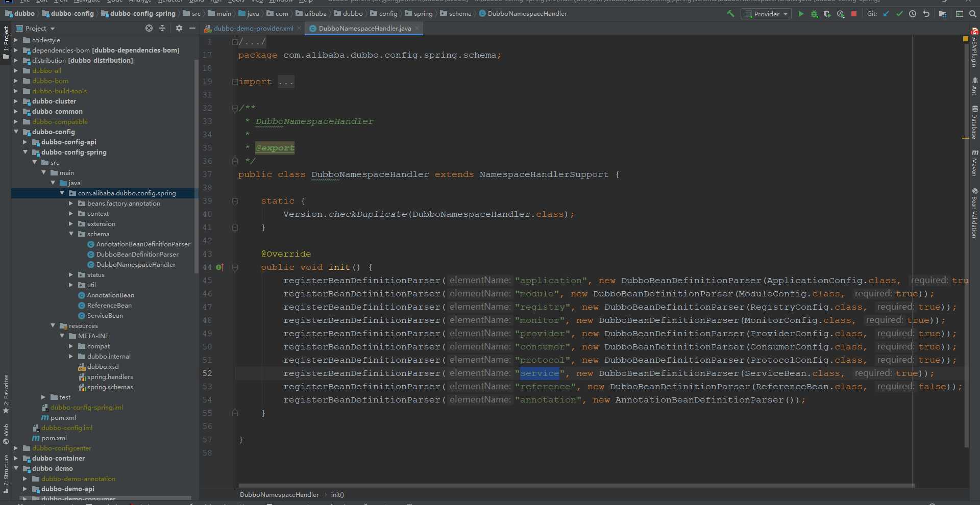Toggle the 2: Favorites tool window
This screenshot has height=505, width=980.
[6, 394]
